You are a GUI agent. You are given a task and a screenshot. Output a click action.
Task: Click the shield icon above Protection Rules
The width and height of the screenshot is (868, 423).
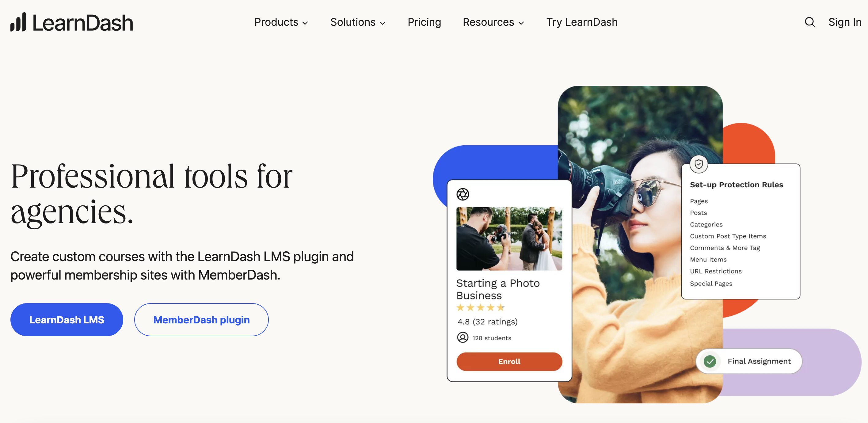(x=699, y=164)
